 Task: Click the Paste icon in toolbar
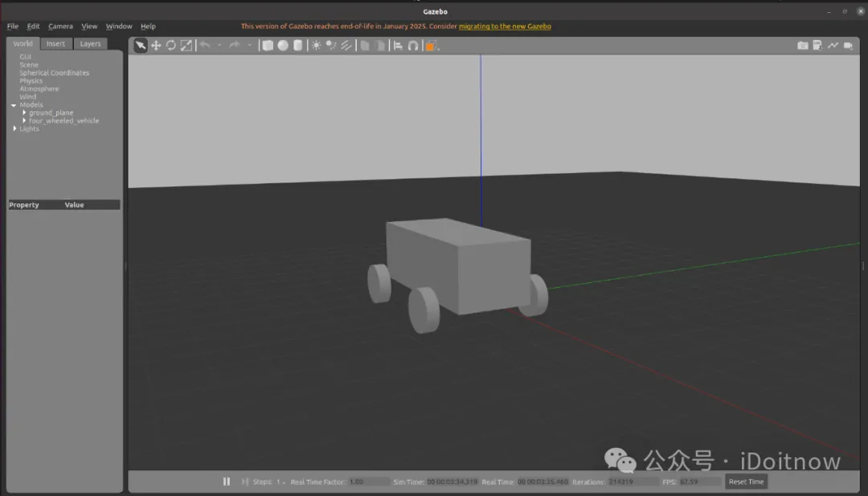point(380,45)
